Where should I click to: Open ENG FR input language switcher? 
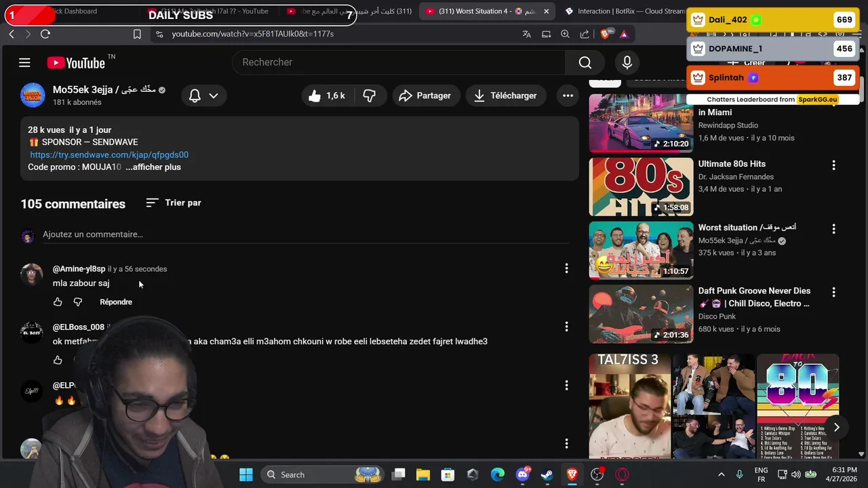pos(761,474)
